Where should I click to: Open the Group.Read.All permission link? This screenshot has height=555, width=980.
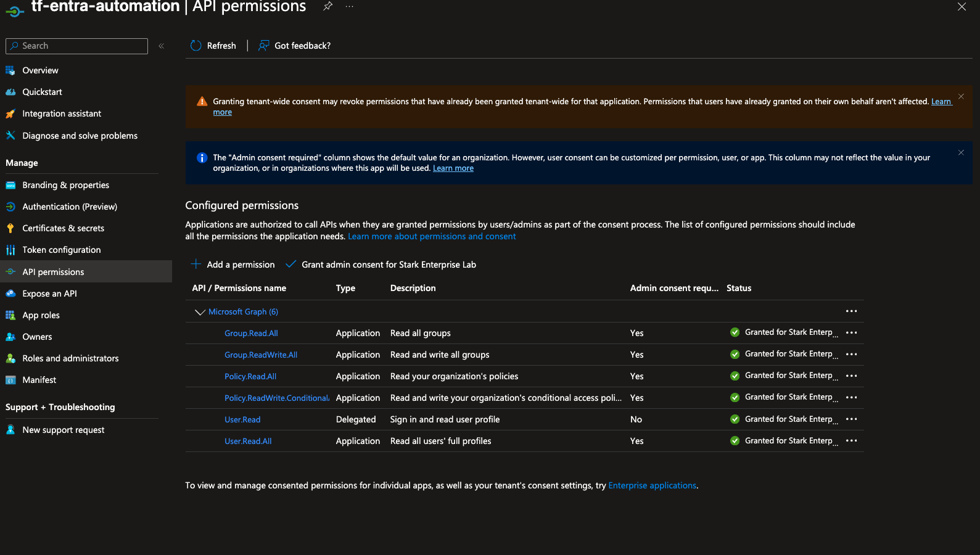(x=251, y=333)
